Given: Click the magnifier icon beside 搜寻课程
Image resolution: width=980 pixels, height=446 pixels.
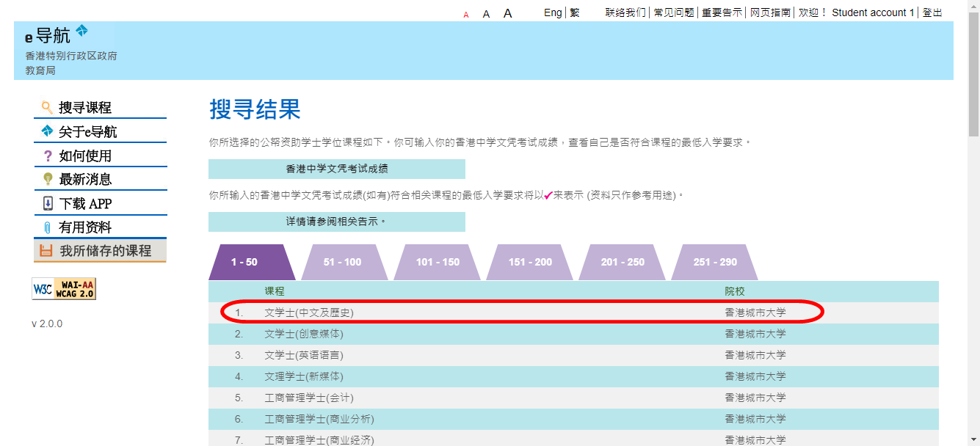Looking at the screenshot, I should tap(47, 107).
